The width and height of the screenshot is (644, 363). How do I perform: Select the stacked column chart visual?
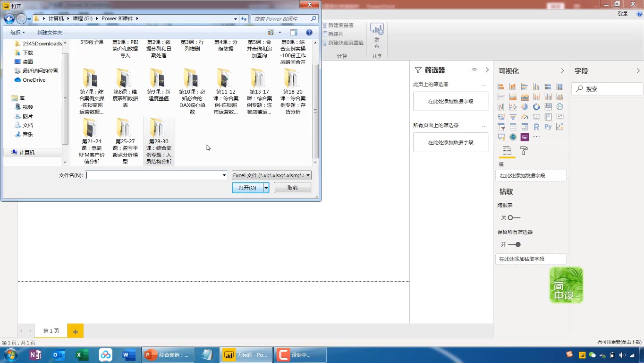click(x=513, y=87)
